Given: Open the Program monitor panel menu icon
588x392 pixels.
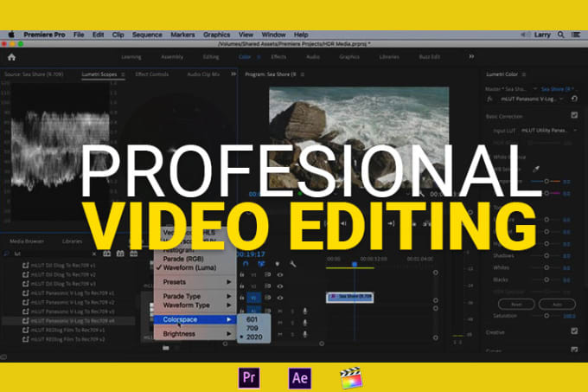Looking at the screenshot, I should [303, 74].
